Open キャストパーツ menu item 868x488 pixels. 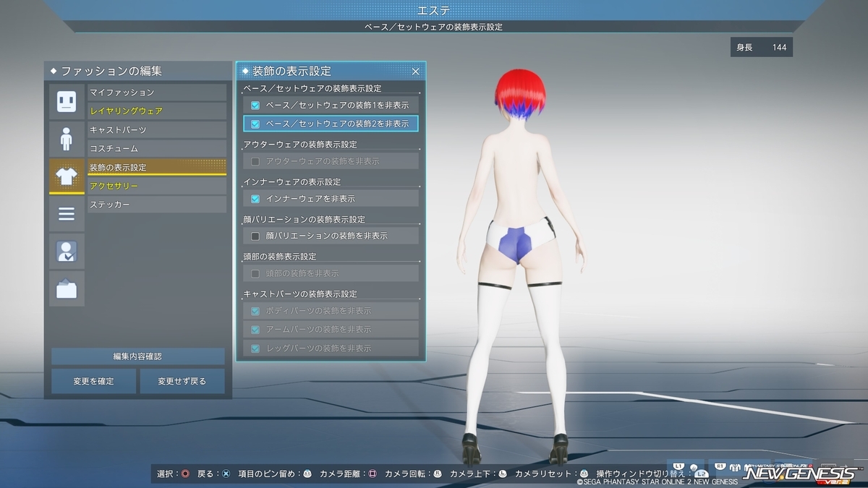coord(157,130)
